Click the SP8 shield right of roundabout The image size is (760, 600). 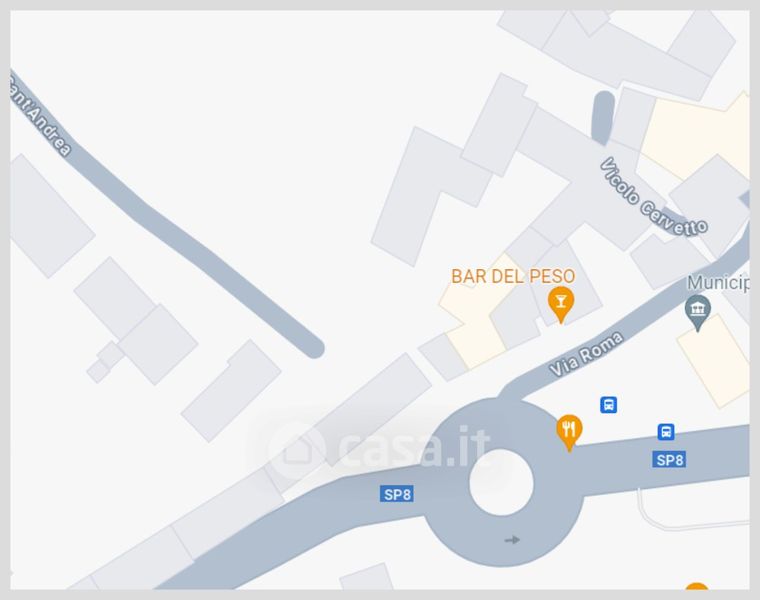click(x=669, y=459)
